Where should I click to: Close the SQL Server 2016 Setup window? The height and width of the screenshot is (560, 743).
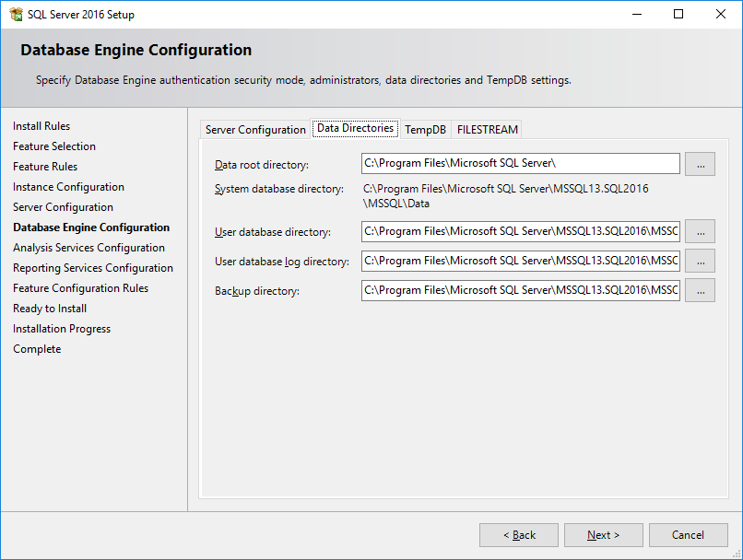[x=721, y=14]
